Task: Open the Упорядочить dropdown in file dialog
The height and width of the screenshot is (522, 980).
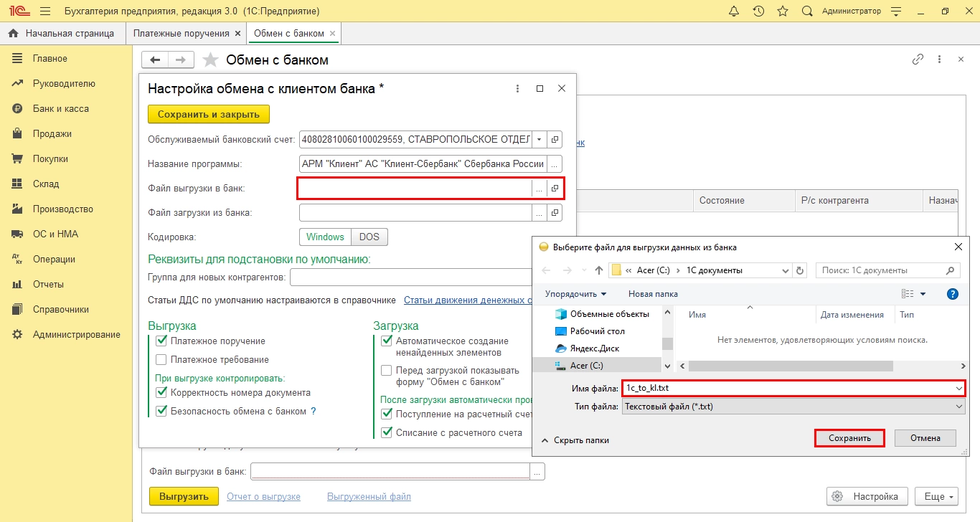Action: (575, 294)
